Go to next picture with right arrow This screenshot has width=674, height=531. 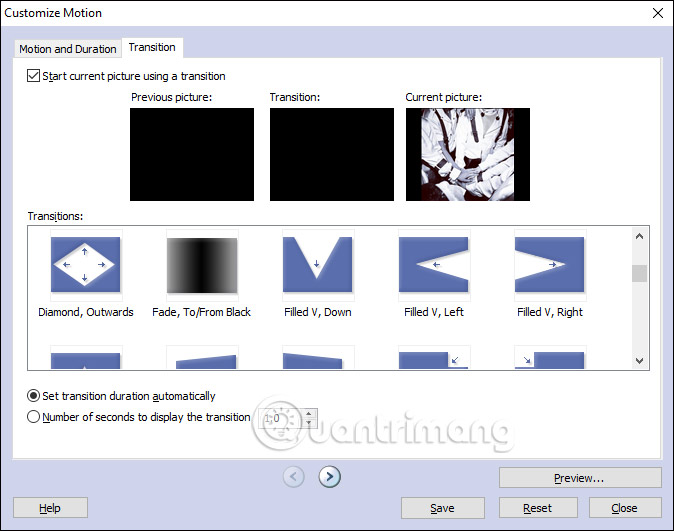pyautogui.click(x=330, y=476)
